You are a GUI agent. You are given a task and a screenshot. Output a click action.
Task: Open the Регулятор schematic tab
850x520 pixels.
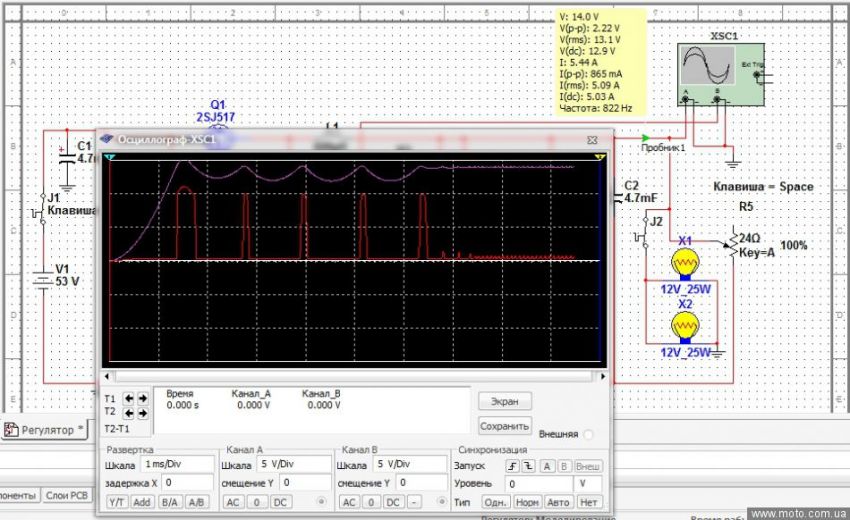45,430
